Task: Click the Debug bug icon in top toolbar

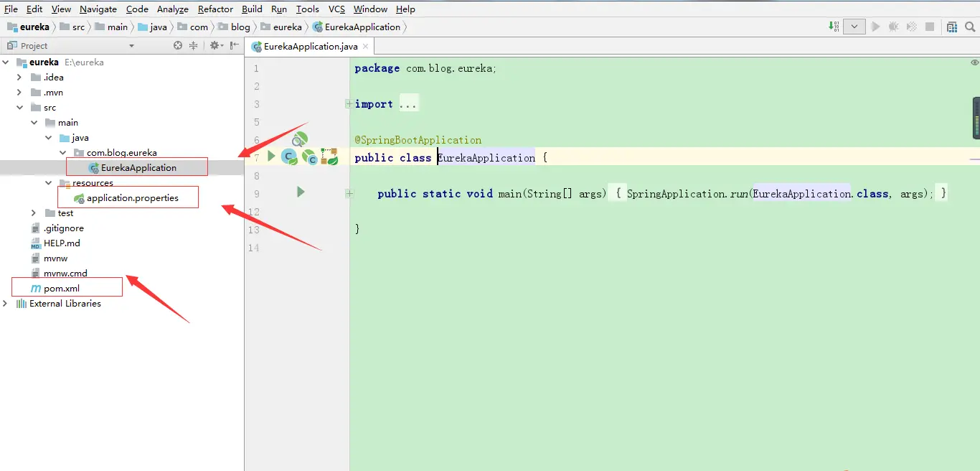Action: pos(894,27)
